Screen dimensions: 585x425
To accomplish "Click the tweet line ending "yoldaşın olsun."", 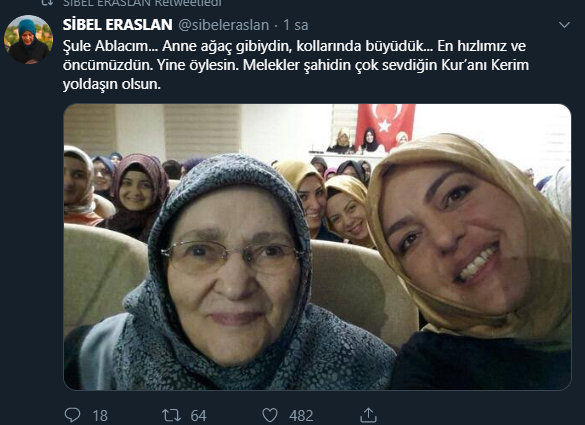I will coord(112,84).
